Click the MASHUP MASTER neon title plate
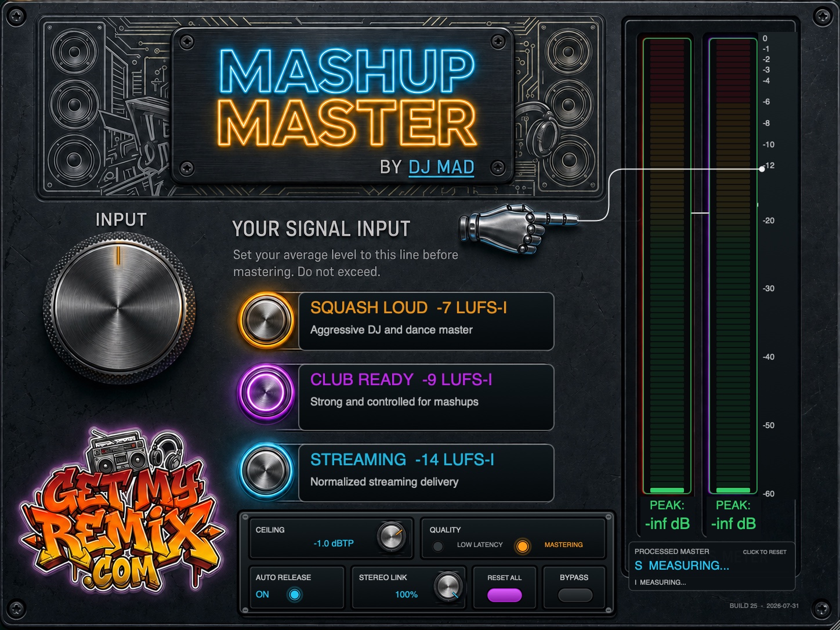The image size is (840, 630). coord(343,105)
